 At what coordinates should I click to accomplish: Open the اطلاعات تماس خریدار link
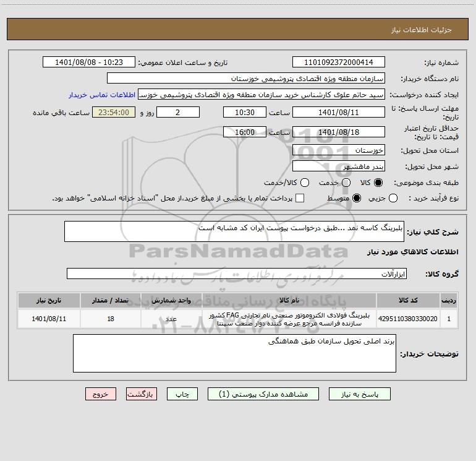click(102, 95)
